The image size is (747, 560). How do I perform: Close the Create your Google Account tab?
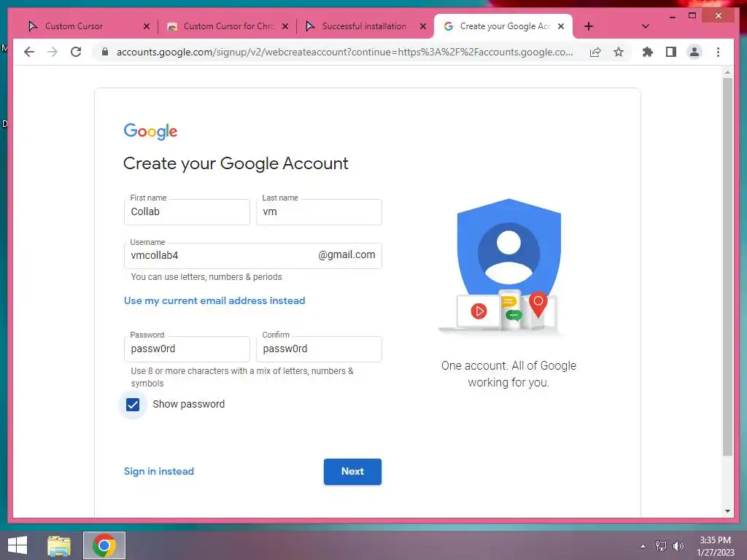click(561, 26)
